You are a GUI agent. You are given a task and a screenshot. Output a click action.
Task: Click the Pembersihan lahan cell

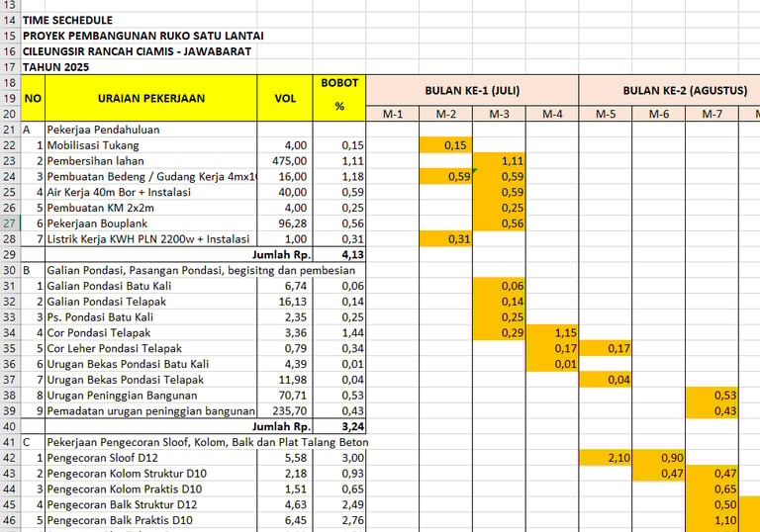pos(151,161)
